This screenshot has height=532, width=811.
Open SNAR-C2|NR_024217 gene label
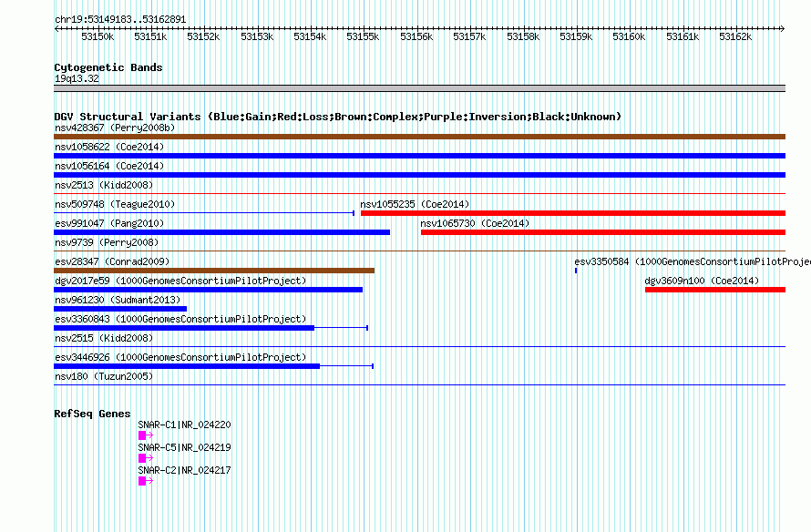[184, 470]
